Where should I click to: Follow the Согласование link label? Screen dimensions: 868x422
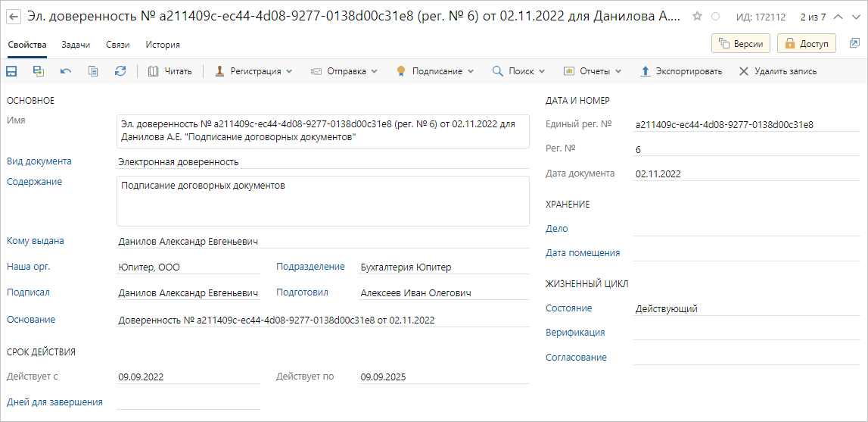tap(576, 357)
